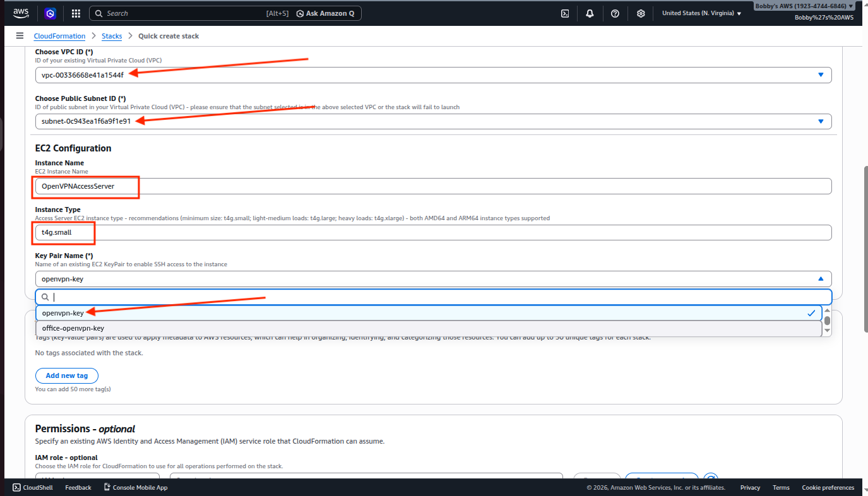Click the AWS logo home icon
868x496 pixels.
click(x=21, y=13)
